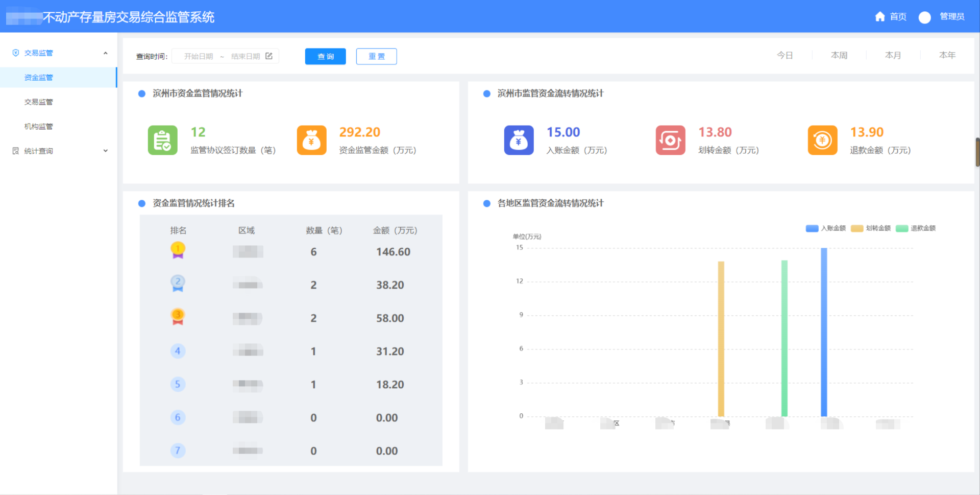Click the home icon in header

pos(879,17)
